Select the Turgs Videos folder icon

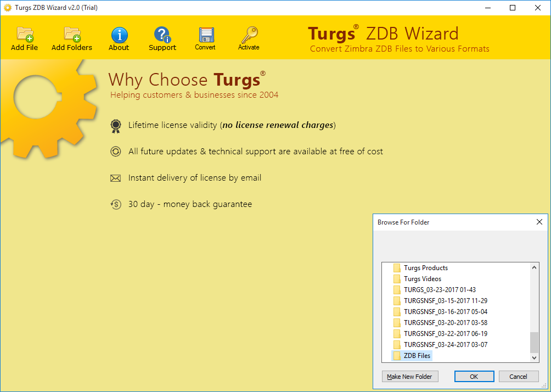tap(397, 279)
